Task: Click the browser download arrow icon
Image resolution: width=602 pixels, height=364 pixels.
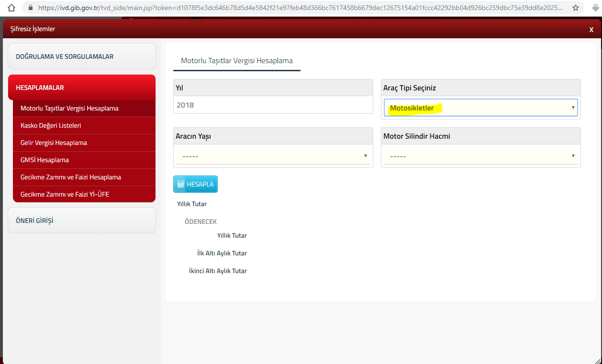Action: [x=595, y=8]
